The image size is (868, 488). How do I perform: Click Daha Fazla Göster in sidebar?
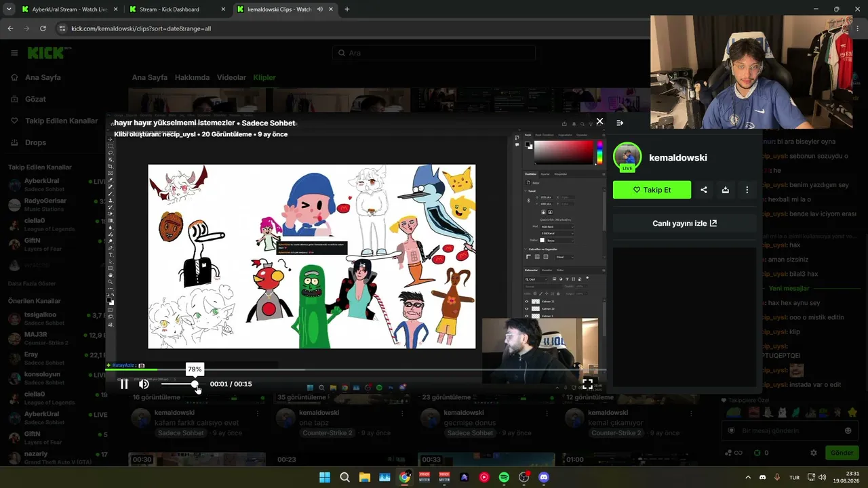coord(32,283)
